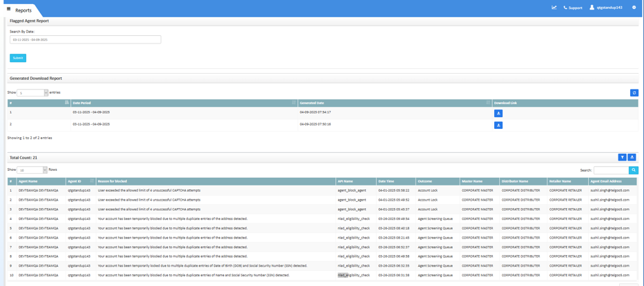
Task: Open the hamburger menu beside Reports
Action: click(x=8, y=9)
